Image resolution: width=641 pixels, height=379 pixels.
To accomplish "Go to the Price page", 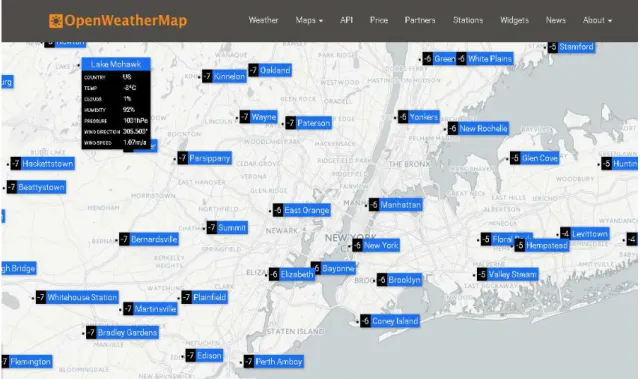I will click(x=379, y=20).
